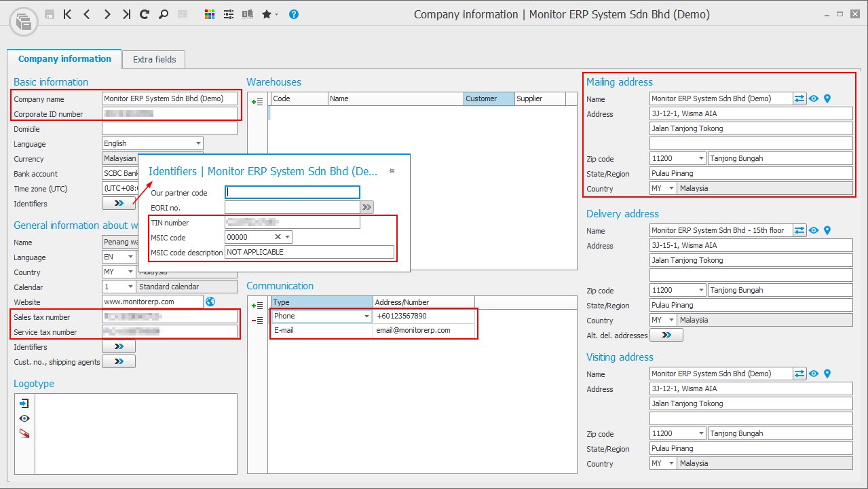
Task: Go to the previous record
Action: tap(87, 14)
